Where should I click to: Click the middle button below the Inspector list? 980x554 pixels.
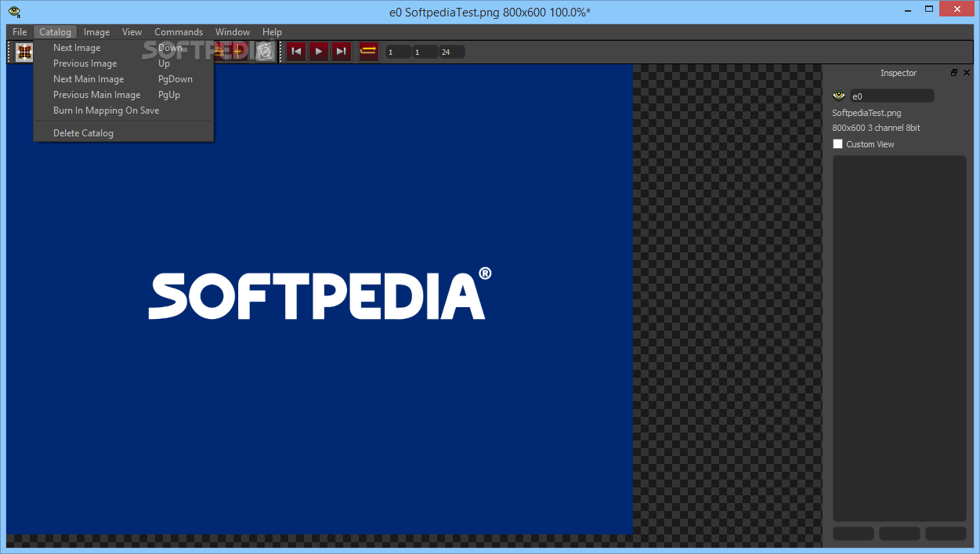[x=899, y=534]
